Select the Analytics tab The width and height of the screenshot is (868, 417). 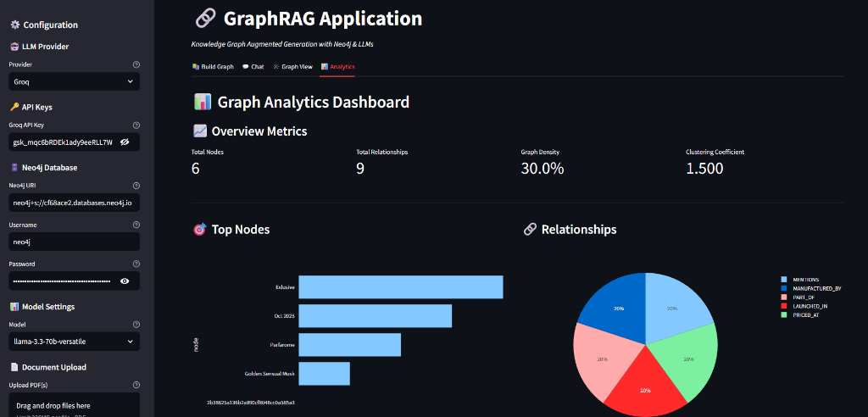[x=337, y=66]
